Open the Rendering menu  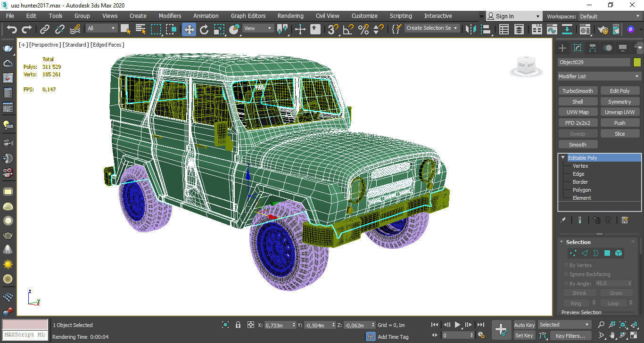coord(290,16)
